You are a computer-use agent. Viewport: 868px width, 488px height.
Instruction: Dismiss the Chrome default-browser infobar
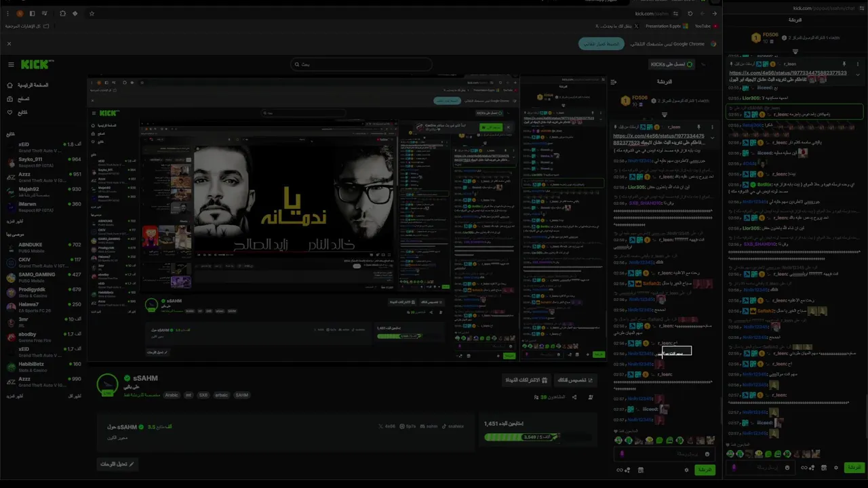point(9,43)
